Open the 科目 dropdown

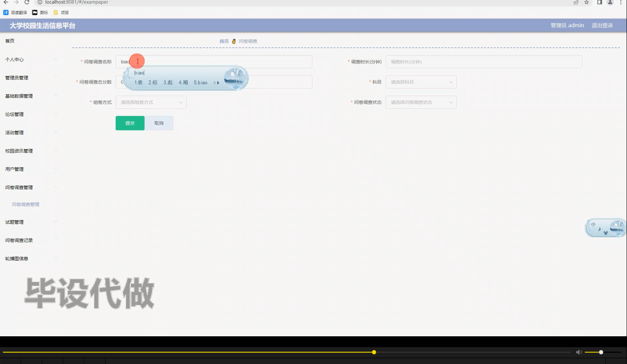click(421, 82)
